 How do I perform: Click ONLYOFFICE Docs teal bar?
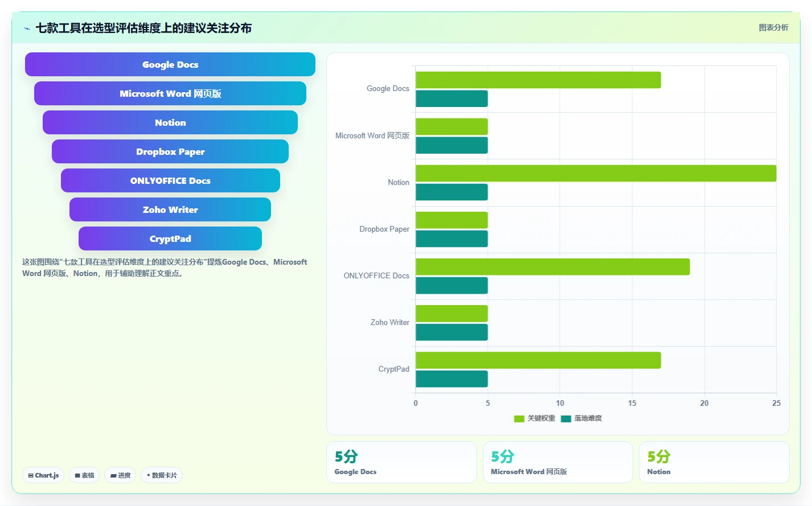tap(452, 285)
